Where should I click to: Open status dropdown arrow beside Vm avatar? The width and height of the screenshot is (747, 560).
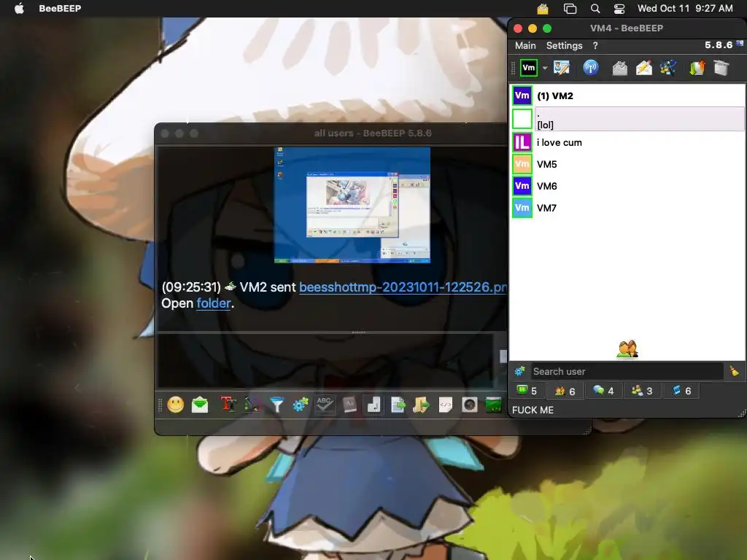coord(544,68)
